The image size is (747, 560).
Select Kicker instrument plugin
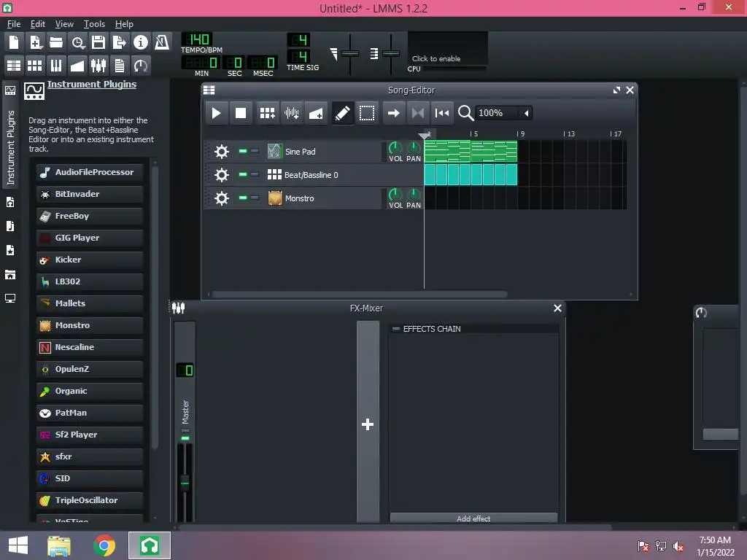coord(90,260)
